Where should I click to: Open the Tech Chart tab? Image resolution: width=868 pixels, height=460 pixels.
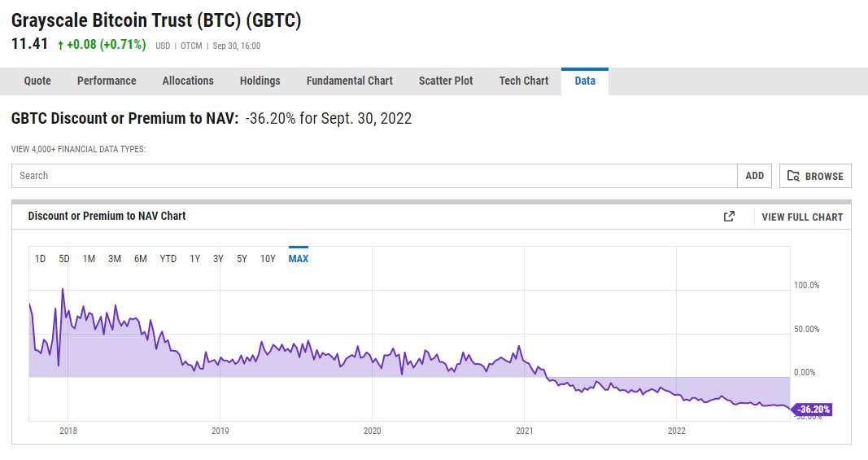524,81
